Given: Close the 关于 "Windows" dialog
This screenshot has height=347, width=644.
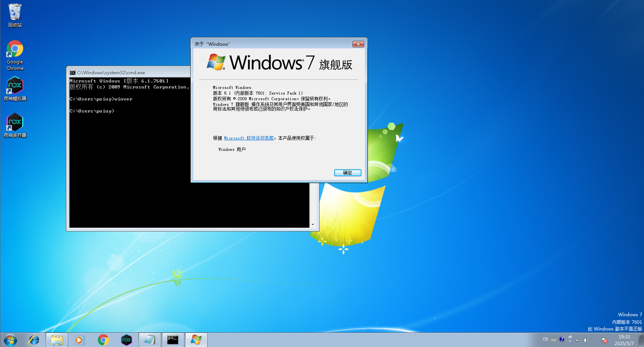Looking at the screenshot, I should (x=359, y=44).
